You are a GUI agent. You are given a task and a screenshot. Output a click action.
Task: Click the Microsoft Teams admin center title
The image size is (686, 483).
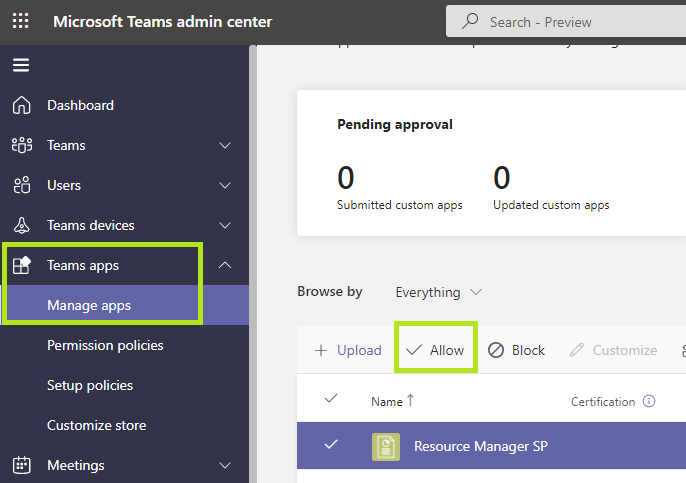pos(163,21)
